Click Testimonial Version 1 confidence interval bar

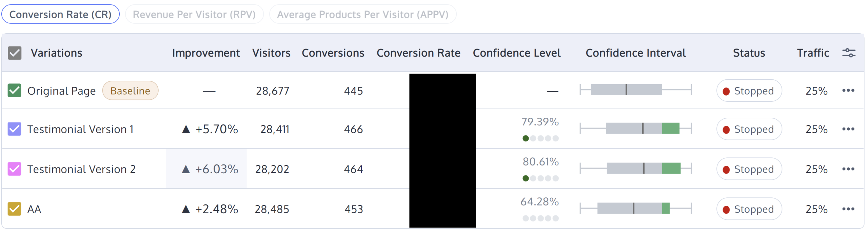pos(635,129)
